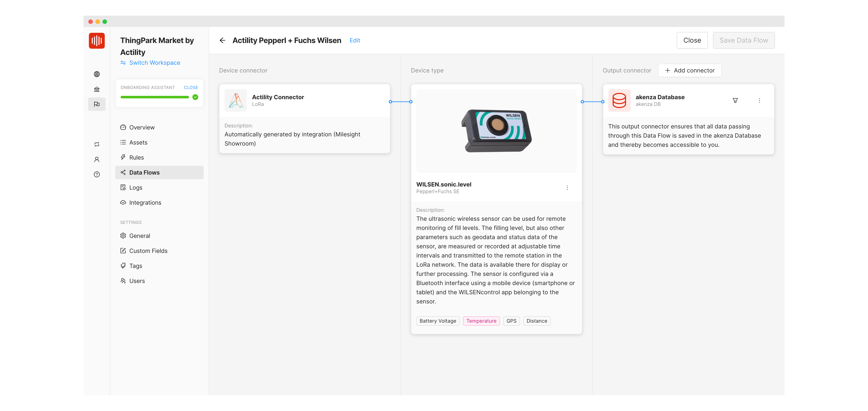Open WILSEN.sonic.level three-dot menu
The width and height of the screenshot is (868, 411).
567,188
